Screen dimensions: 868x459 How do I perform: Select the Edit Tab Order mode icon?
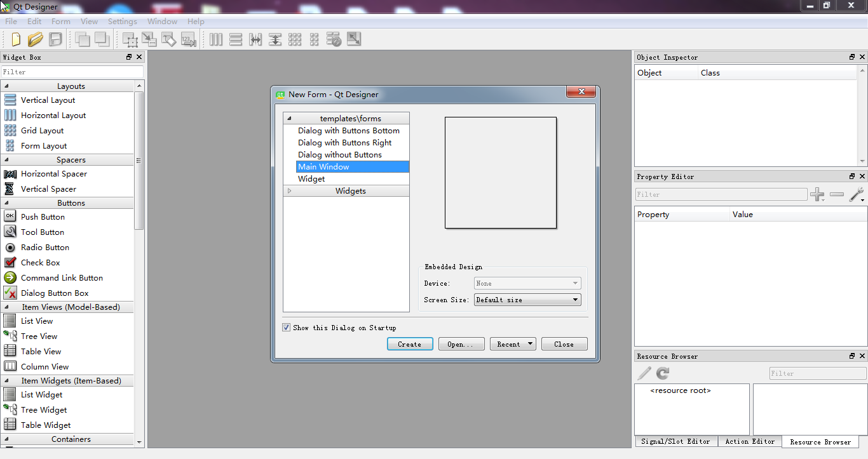point(188,39)
